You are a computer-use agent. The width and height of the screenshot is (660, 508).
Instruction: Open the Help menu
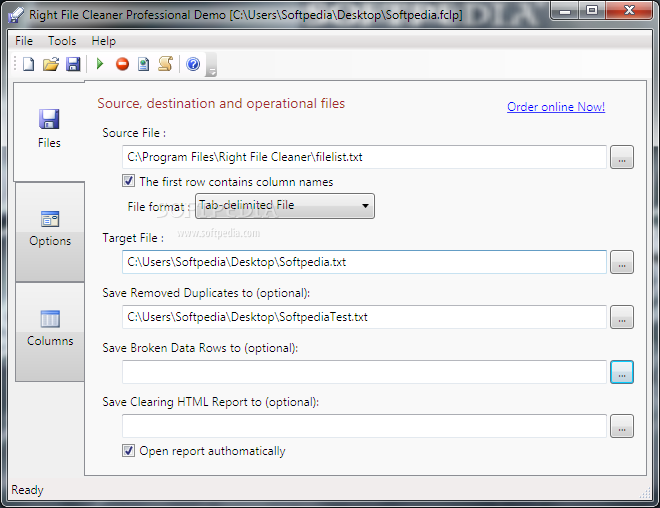104,41
